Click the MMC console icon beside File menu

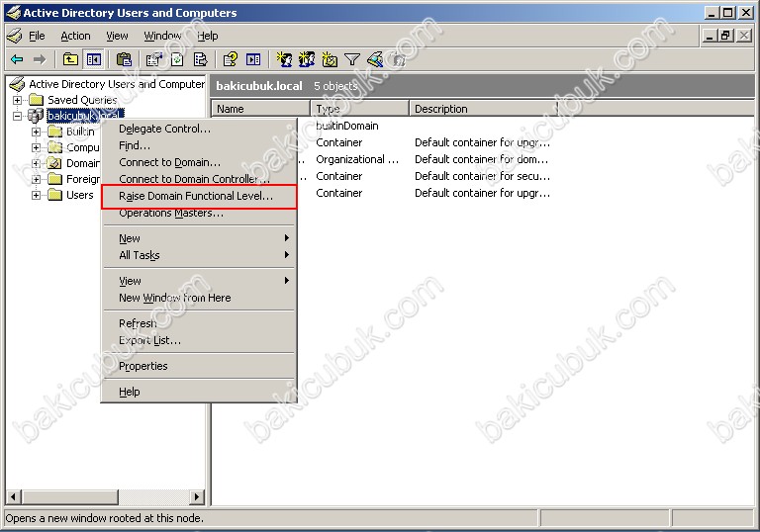(x=15, y=36)
